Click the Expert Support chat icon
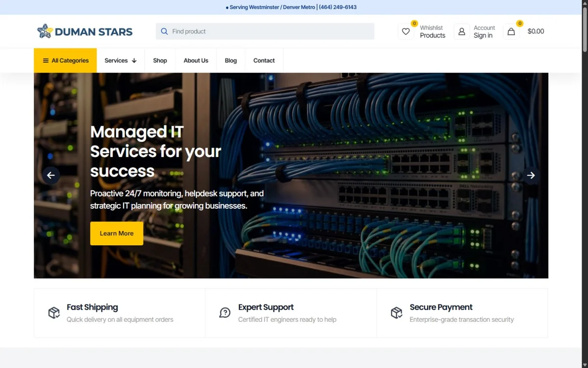Viewport: 588px width, 368px height. coord(225,313)
